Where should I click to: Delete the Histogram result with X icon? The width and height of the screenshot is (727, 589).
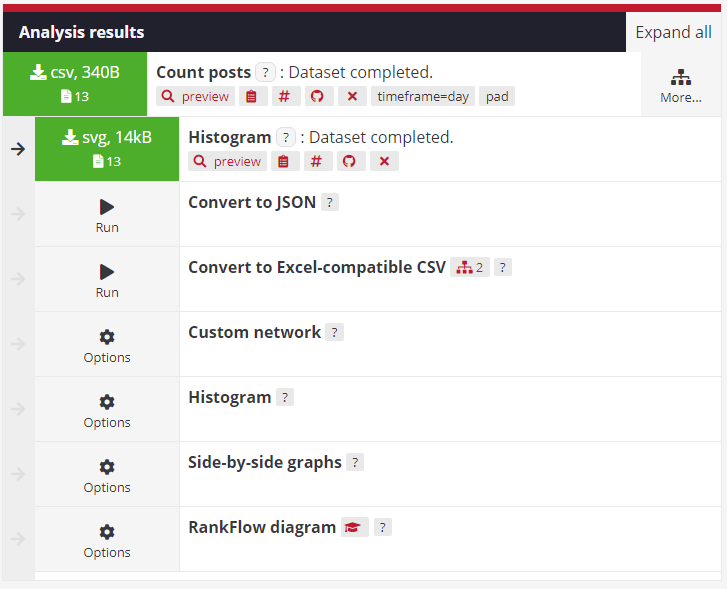(383, 161)
